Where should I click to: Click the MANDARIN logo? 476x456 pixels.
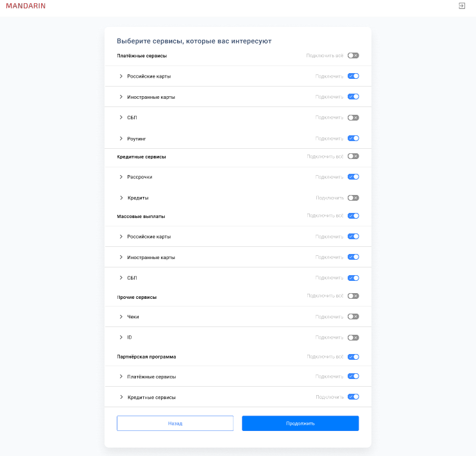click(26, 6)
